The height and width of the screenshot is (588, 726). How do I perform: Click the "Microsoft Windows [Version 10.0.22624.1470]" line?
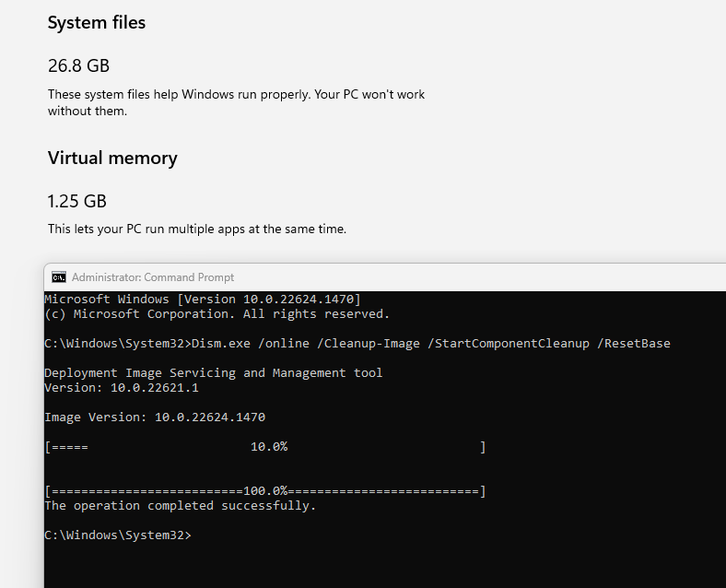click(202, 300)
